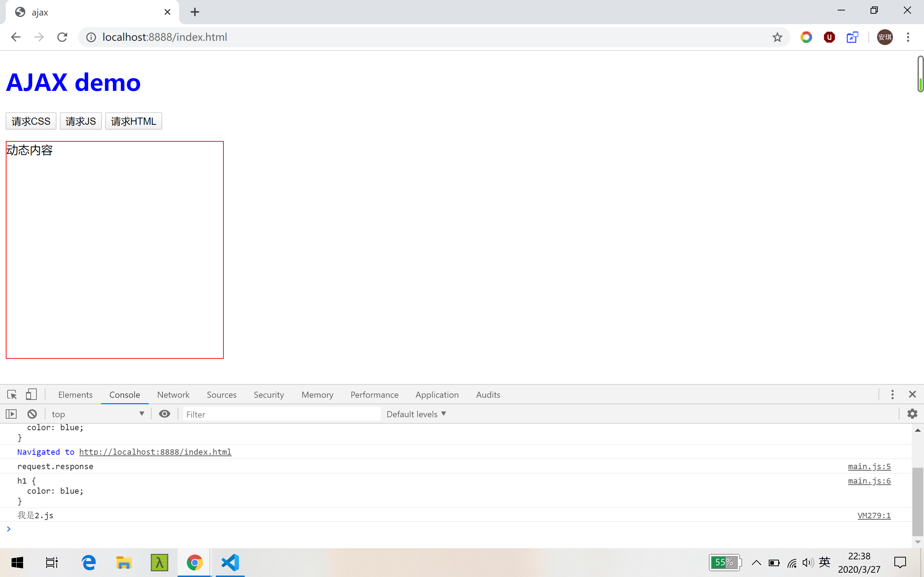The height and width of the screenshot is (577, 924).
Task: Click the inspect element picker icon
Action: (12, 394)
